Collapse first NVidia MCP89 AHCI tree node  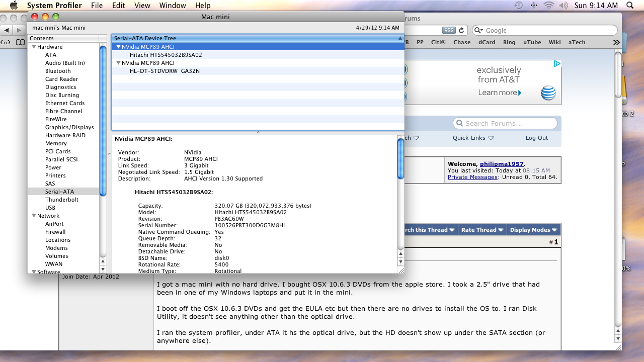[118, 47]
